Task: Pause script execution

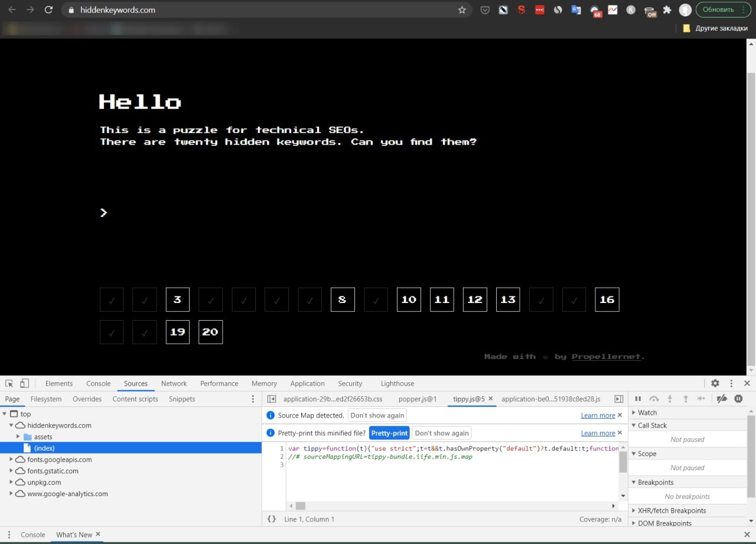Action: click(x=638, y=399)
